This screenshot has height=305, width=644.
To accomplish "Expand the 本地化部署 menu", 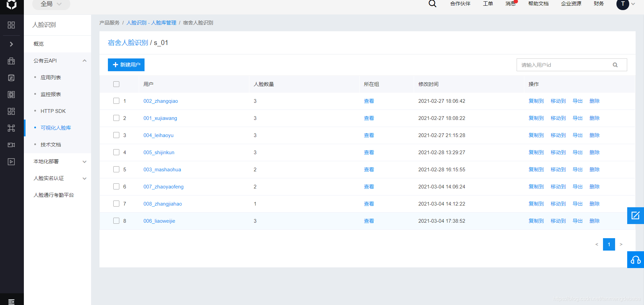I will click(x=84, y=162).
